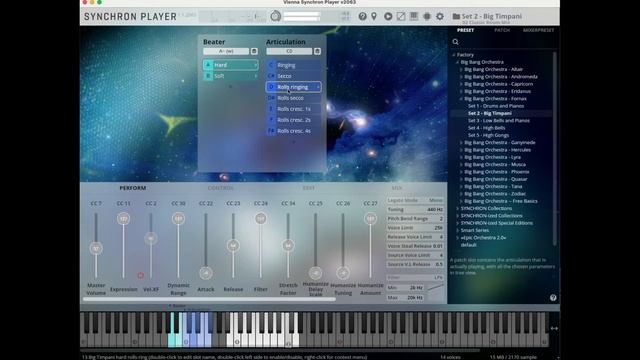Click the folder icon beside Set 2 - Big Timpani
The image size is (640, 360).
click(x=456, y=16)
